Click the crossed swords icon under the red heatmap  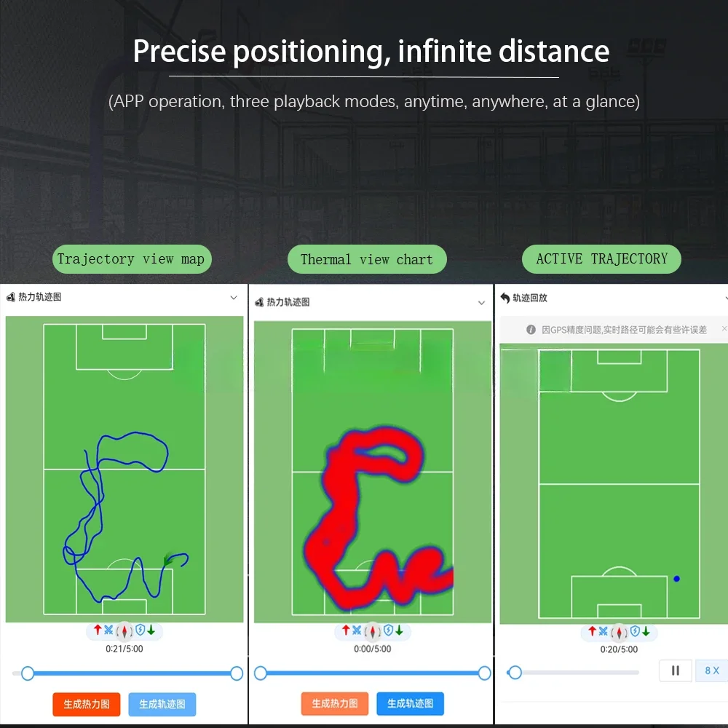[357, 630]
